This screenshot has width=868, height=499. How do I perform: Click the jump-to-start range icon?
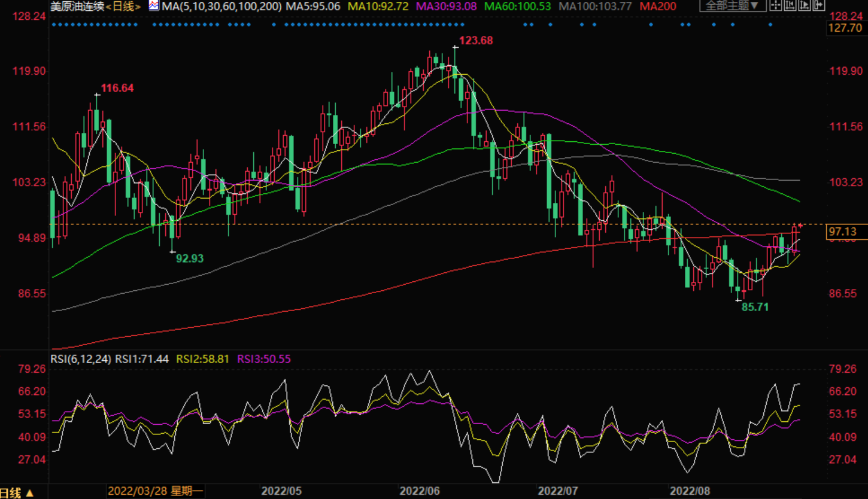click(788, 6)
